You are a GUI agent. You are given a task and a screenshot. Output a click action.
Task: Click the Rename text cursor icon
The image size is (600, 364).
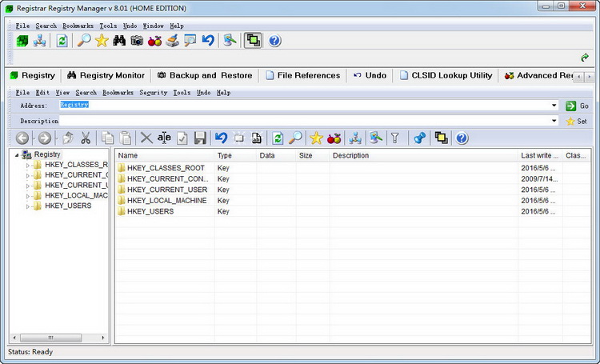pos(164,138)
